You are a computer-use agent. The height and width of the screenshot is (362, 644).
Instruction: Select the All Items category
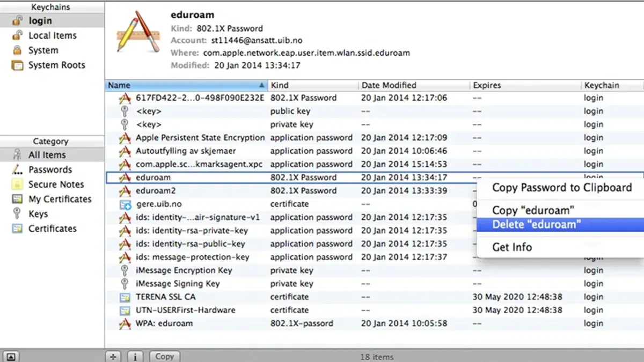click(52, 154)
